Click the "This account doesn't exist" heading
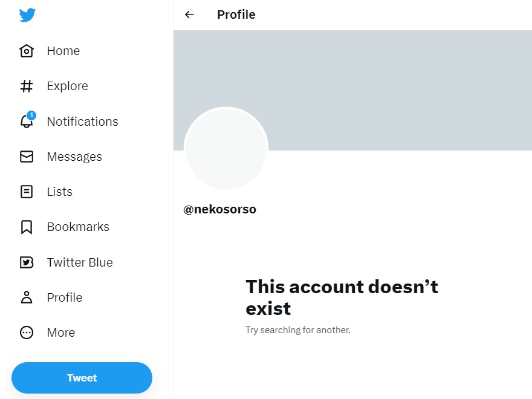Viewport: 532px width, 399px height. click(x=342, y=297)
